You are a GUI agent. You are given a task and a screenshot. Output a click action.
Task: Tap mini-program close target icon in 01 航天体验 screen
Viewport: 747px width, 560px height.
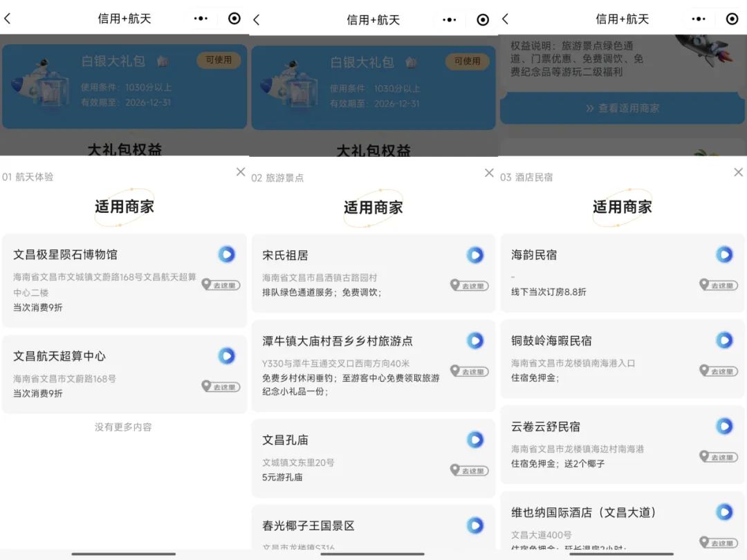[234, 19]
